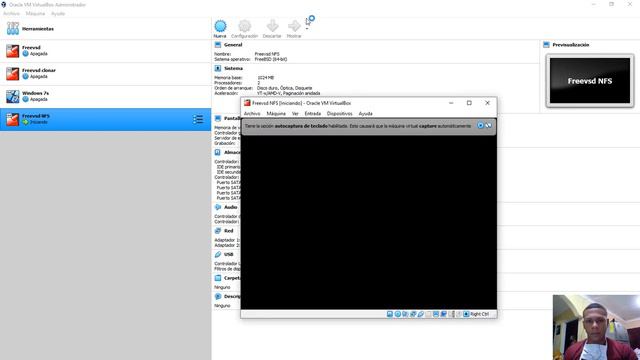
Task: Click the Audio section header
Action: click(231, 207)
